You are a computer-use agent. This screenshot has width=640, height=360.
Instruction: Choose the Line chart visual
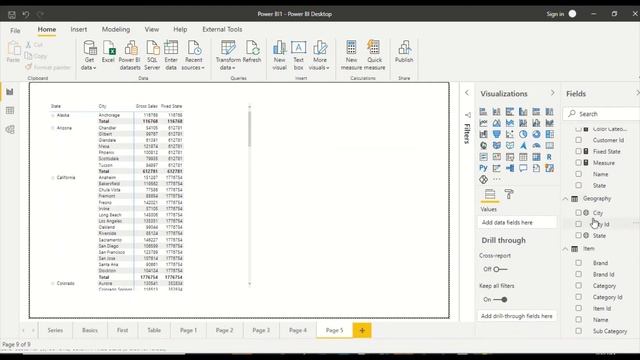pyautogui.click(x=483, y=123)
